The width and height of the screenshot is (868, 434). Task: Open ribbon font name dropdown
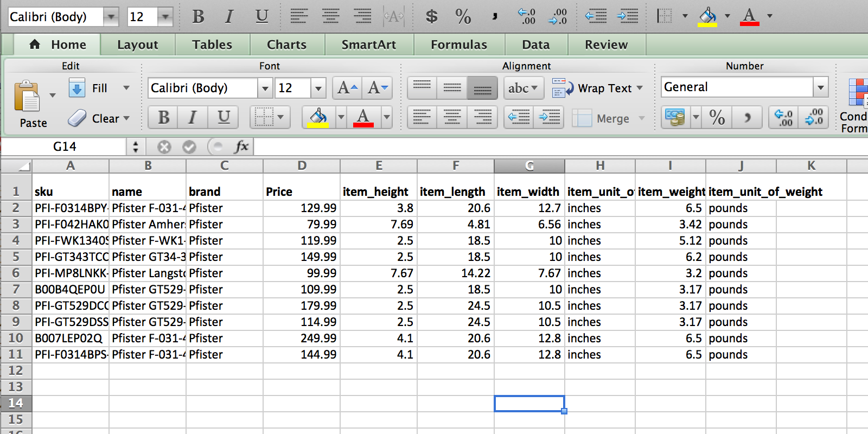(265, 88)
